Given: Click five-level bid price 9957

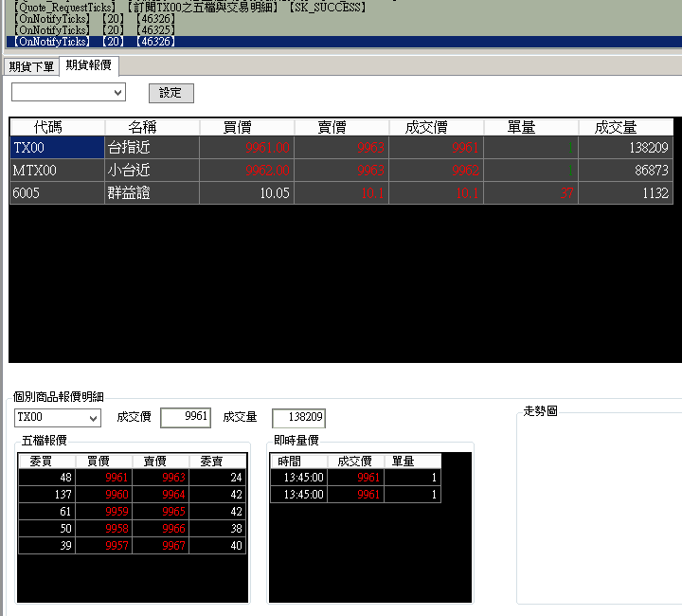Looking at the screenshot, I should tap(104, 545).
